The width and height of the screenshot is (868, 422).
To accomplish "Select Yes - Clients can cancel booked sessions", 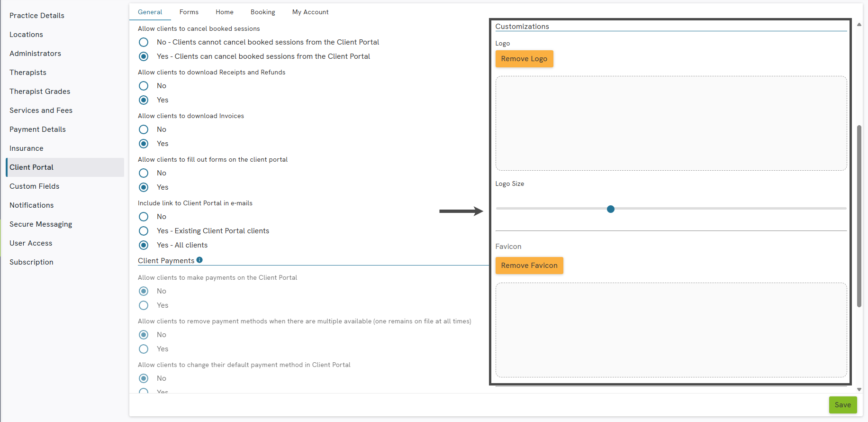I will click(x=144, y=56).
